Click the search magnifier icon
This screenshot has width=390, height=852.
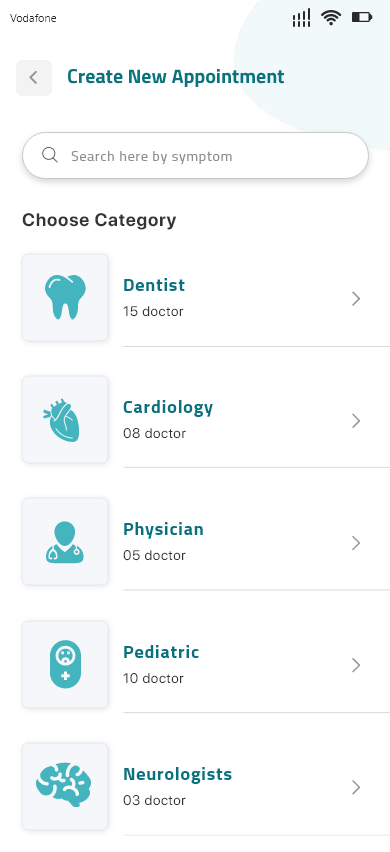tap(50, 155)
